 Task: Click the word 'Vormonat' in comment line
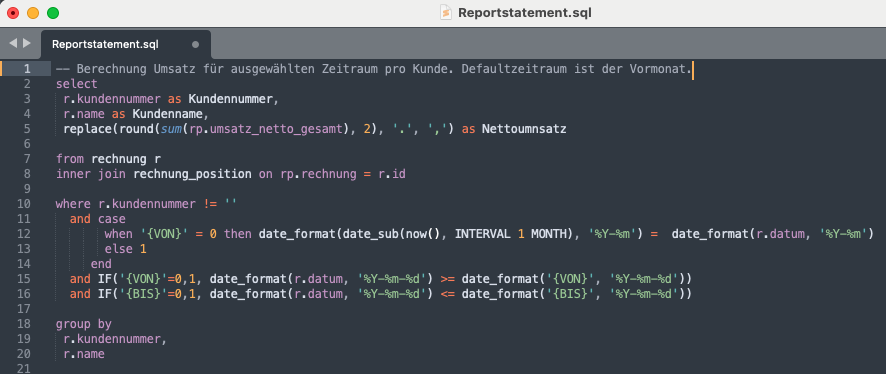657,69
